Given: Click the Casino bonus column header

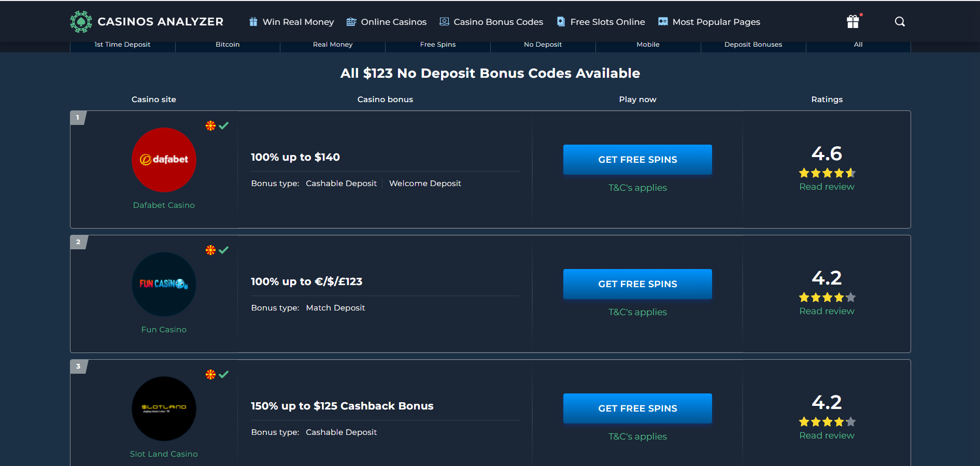Looking at the screenshot, I should pos(385,100).
